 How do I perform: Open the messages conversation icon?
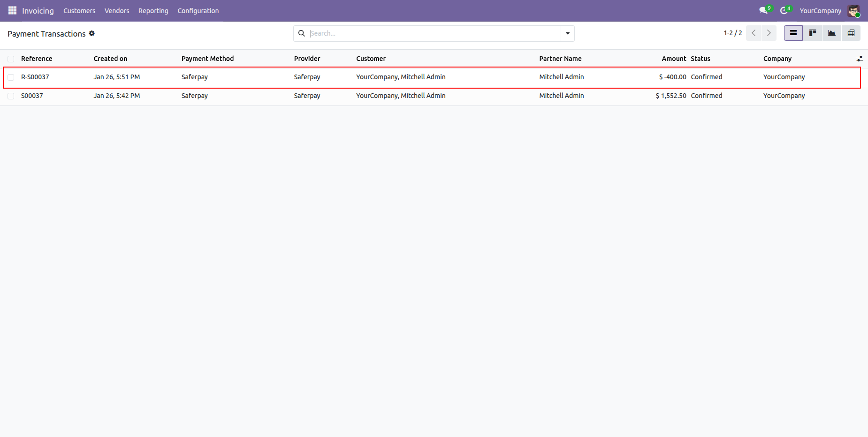pyautogui.click(x=763, y=10)
